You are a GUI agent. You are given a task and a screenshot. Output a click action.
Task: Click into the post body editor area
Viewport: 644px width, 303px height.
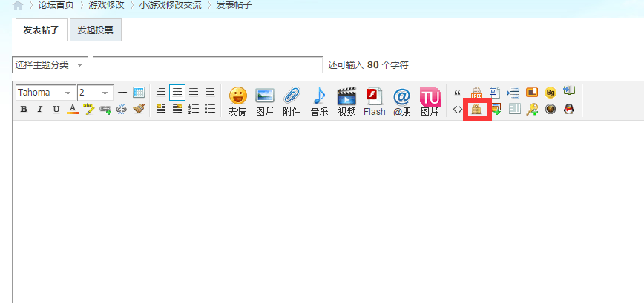(x=328, y=212)
